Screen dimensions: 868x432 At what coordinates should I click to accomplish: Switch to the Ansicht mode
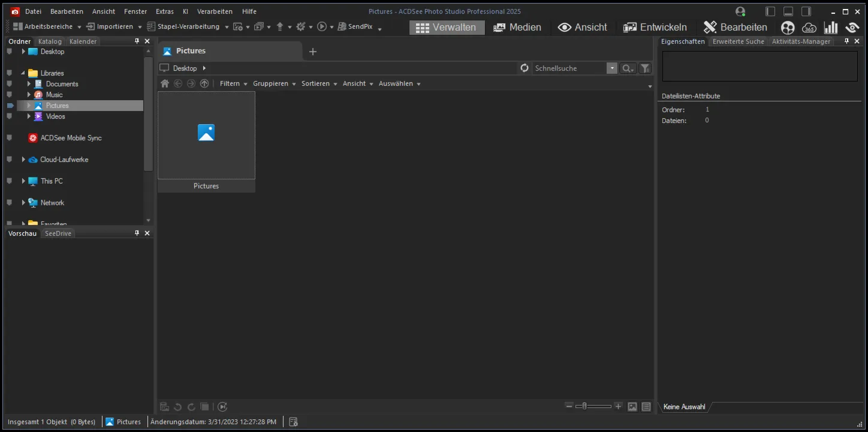pos(582,28)
